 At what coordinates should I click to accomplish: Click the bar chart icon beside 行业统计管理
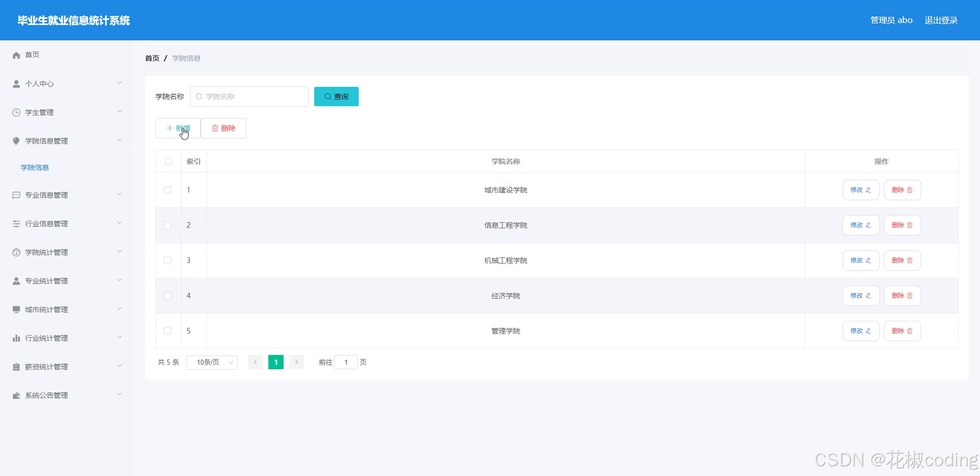coord(16,338)
